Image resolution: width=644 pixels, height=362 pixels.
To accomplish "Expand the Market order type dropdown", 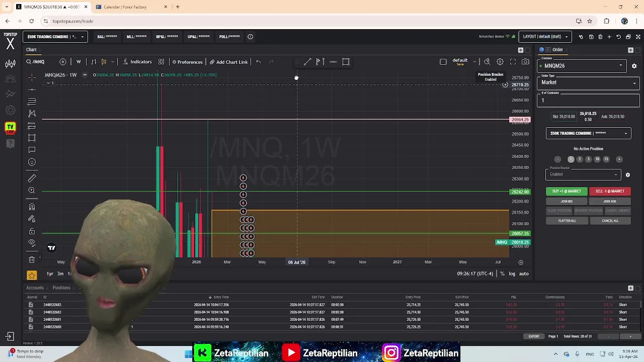I will click(588, 82).
